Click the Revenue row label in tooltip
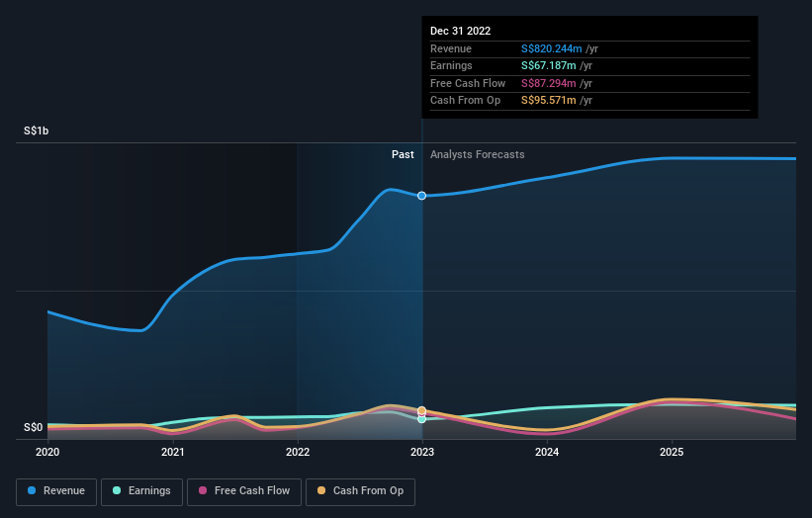Image resolution: width=812 pixels, height=518 pixels. coord(451,48)
